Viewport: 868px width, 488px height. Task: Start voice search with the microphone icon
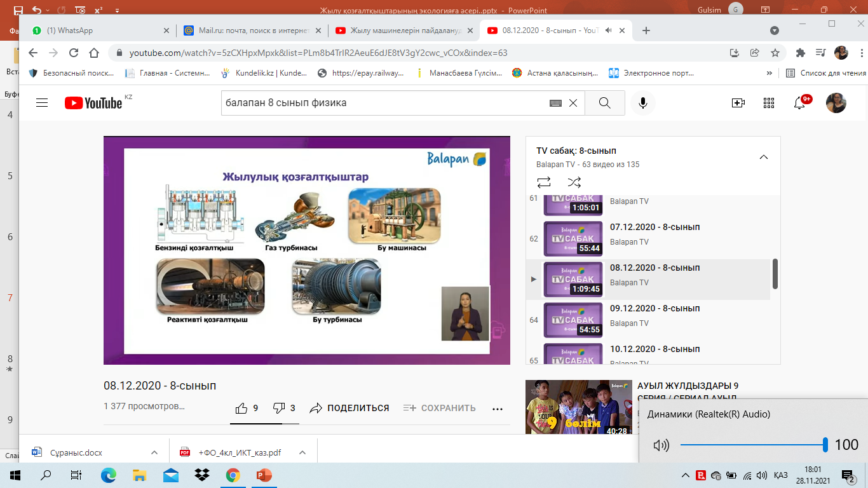pos(643,103)
